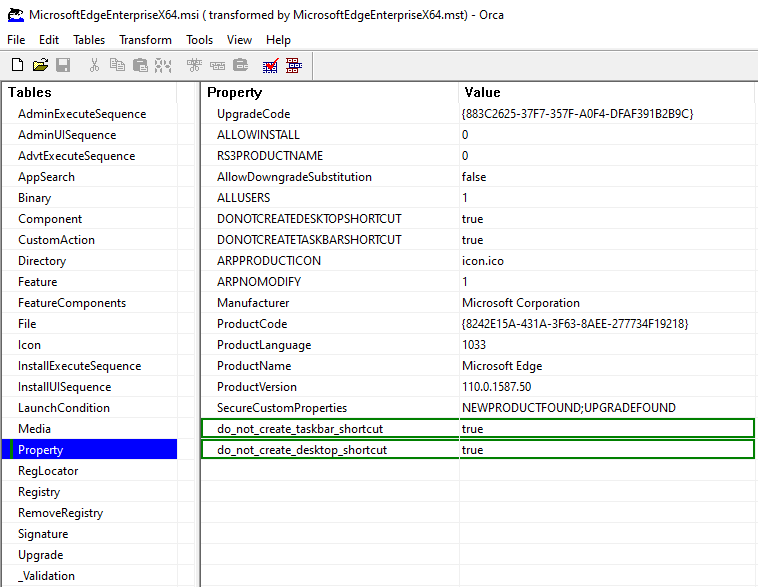Select the Signature table
Screen dimensions: 758x587
tap(43, 534)
